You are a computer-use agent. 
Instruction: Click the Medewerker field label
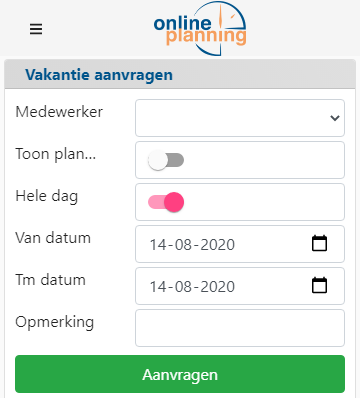59,112
